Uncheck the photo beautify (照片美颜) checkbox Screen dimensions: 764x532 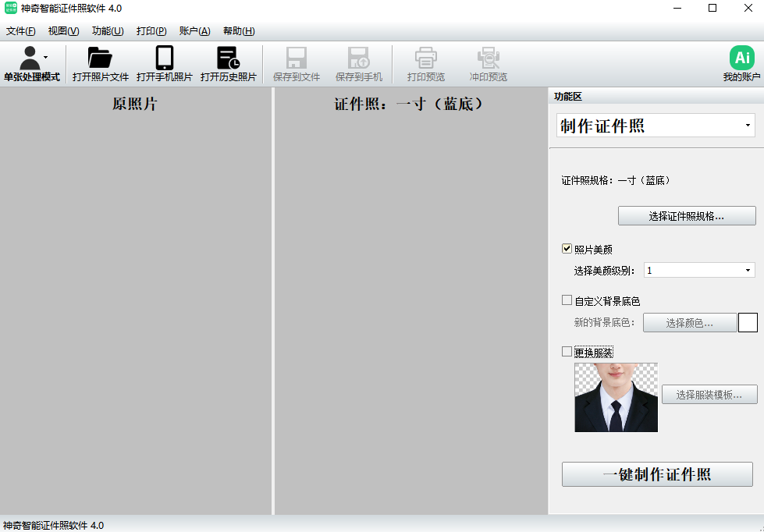567,250
